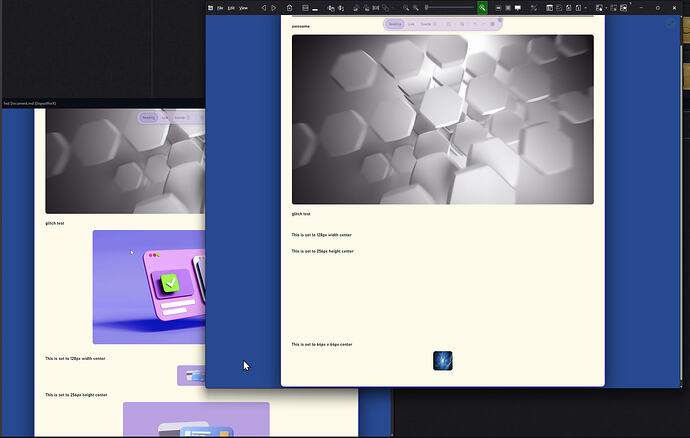The width and height of the screenshot is (690, 438).
Task: Switch to Source mode in front window's pill toolbar
Action: (426, 24)
